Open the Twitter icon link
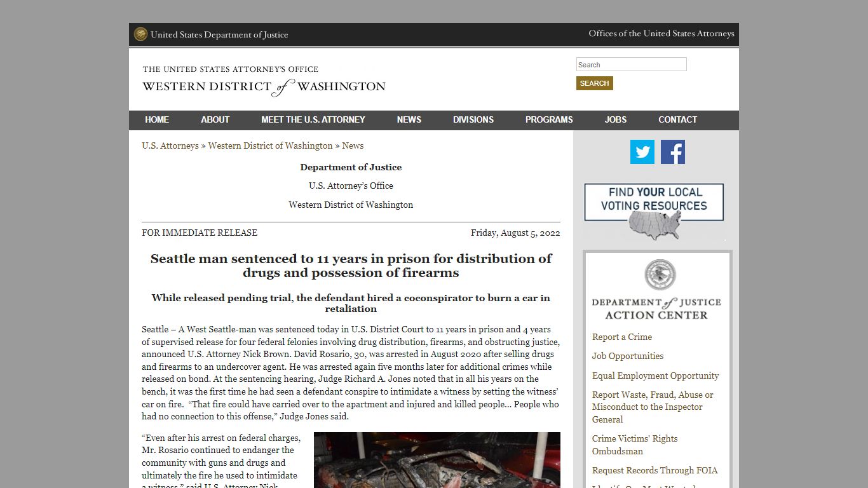Viewport: 868px width, 488px height. [642, 152]
